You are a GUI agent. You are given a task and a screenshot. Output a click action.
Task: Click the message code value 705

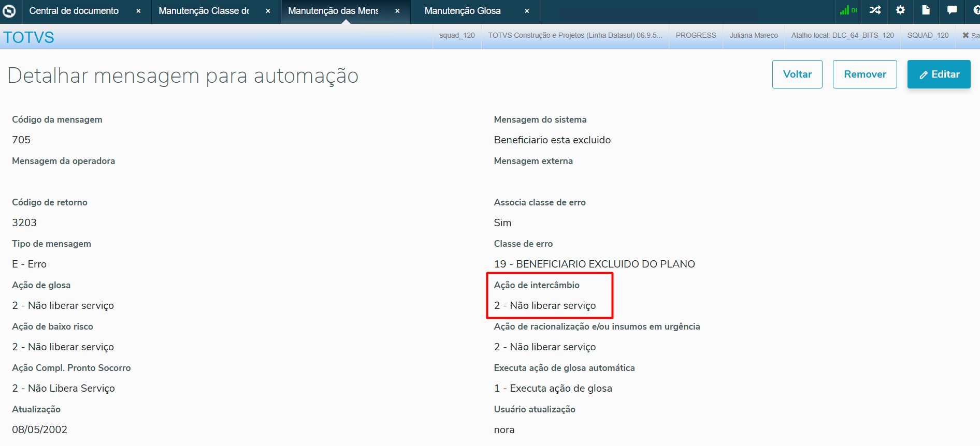(21, 140)
